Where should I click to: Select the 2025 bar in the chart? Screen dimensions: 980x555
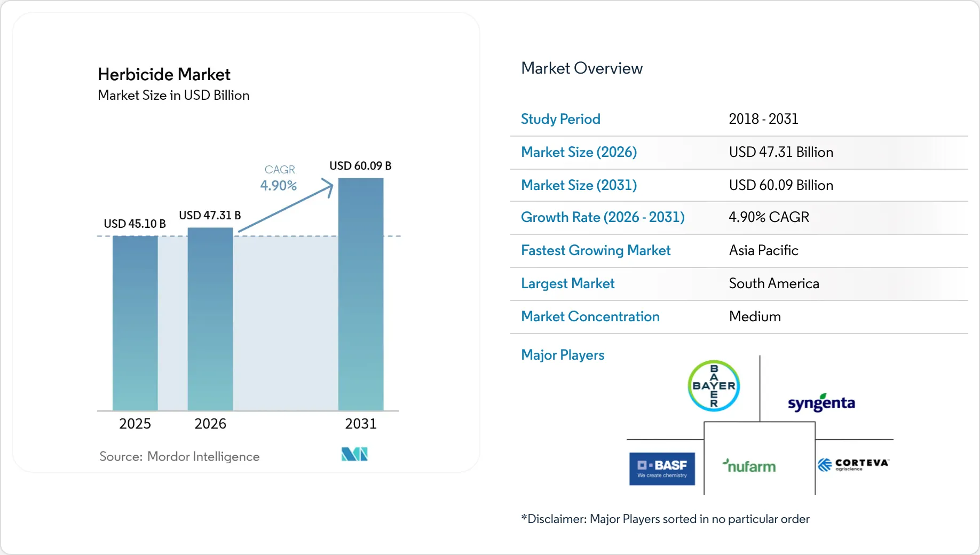[135, 323]
